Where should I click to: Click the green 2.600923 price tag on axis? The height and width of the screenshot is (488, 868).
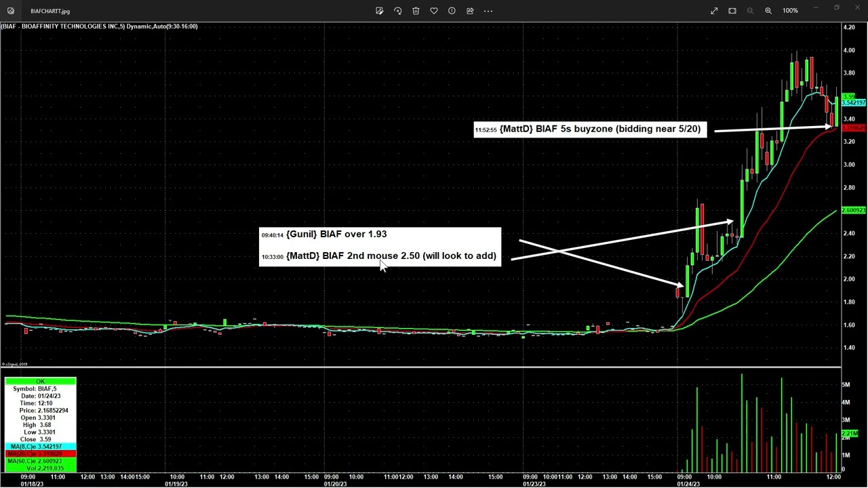(x=854, y=211)
